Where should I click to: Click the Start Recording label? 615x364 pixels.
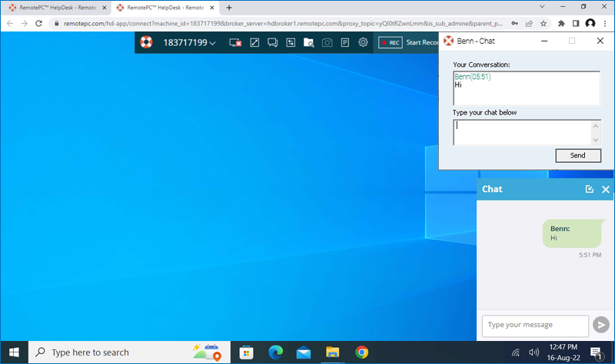click(422, 42)
